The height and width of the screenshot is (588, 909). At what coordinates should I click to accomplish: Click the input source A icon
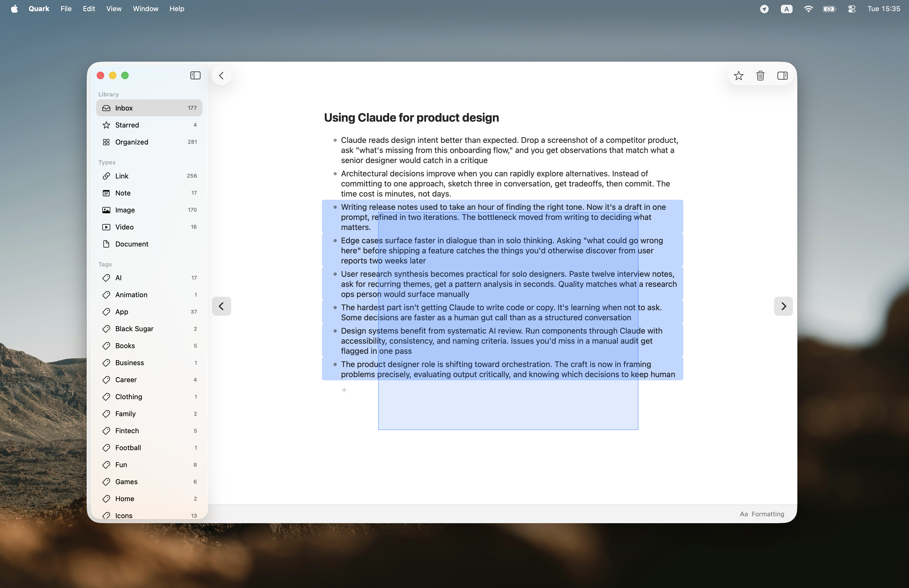786,9
